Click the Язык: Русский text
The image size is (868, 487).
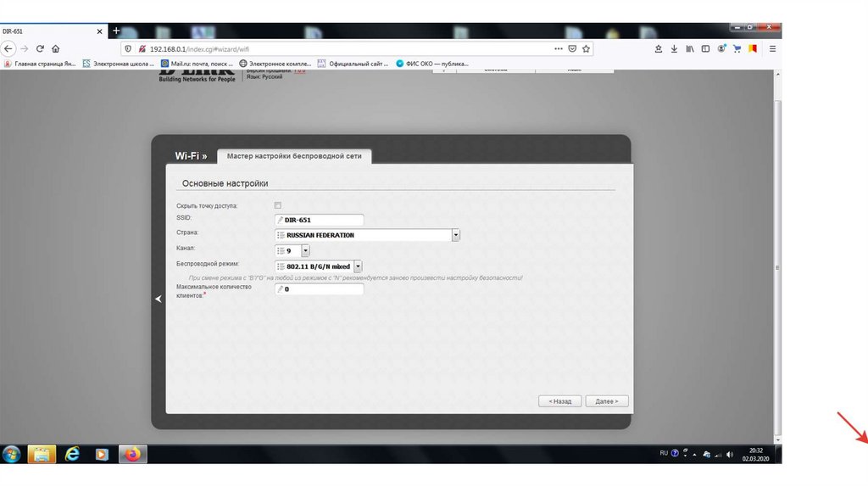[264, 77]
